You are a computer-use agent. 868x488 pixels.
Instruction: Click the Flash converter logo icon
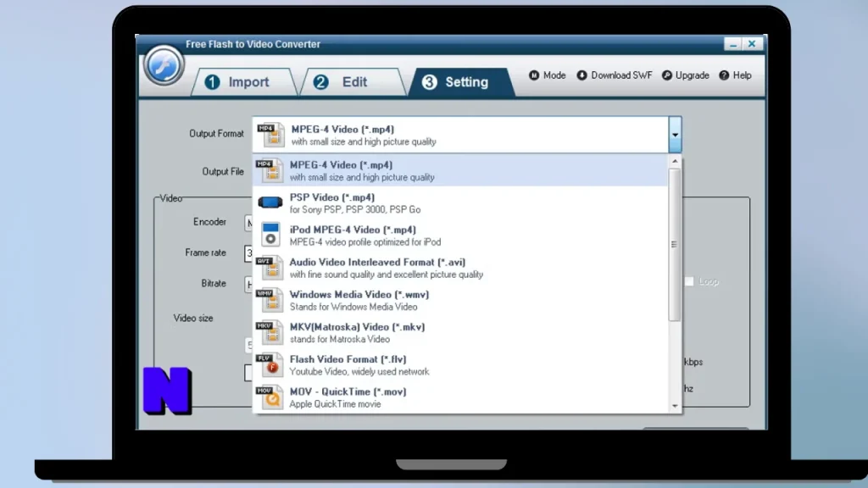point(164,66)
